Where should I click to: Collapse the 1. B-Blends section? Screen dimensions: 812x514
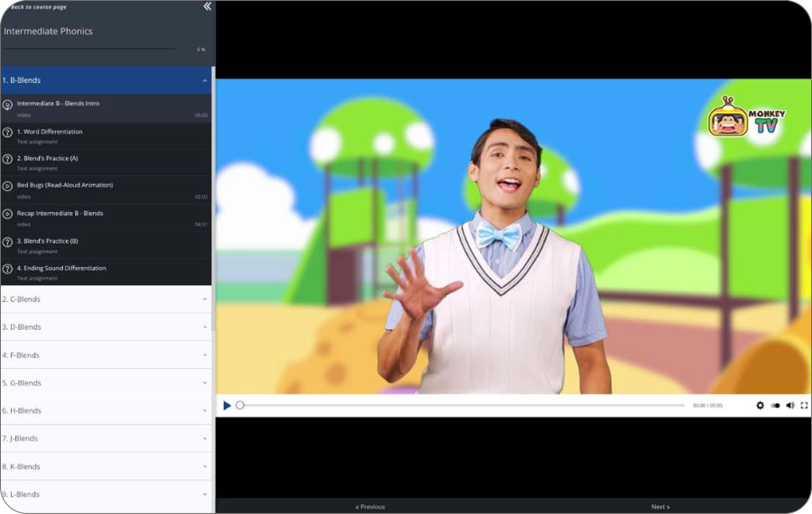205,80
